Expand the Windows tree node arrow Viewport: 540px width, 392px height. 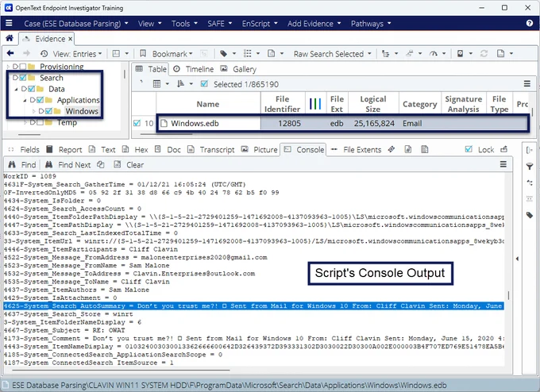[33, 111]
